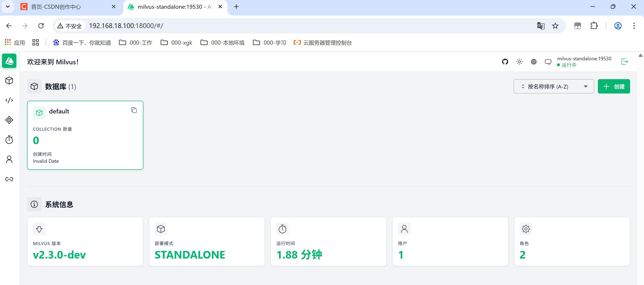
Task: Open the Databases cube icon in sidebar
Action: coord(9,80)
